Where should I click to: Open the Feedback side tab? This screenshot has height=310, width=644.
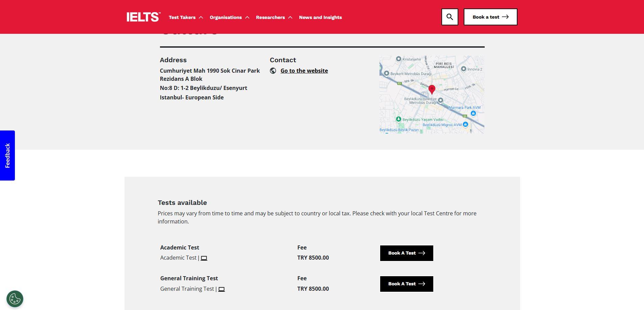[x=7, y=156]
